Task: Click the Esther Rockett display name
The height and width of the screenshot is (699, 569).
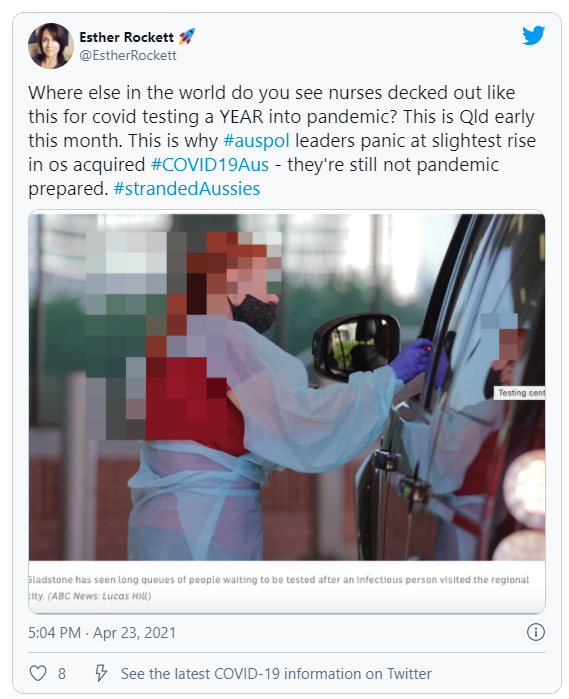Action: coord(127,37)
